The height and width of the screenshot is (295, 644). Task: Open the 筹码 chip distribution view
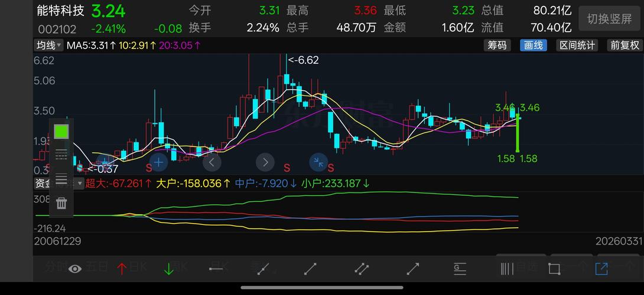pos(497,45)
